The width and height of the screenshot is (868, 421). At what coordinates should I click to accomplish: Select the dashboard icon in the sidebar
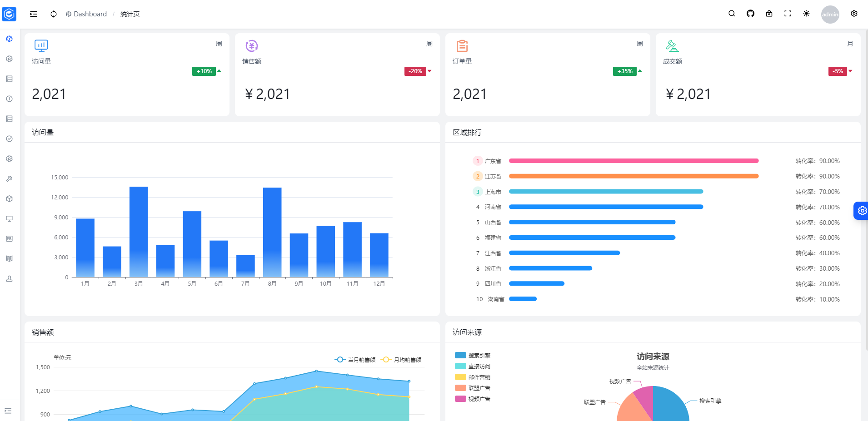pyautogui.click(x=9, y=39)
